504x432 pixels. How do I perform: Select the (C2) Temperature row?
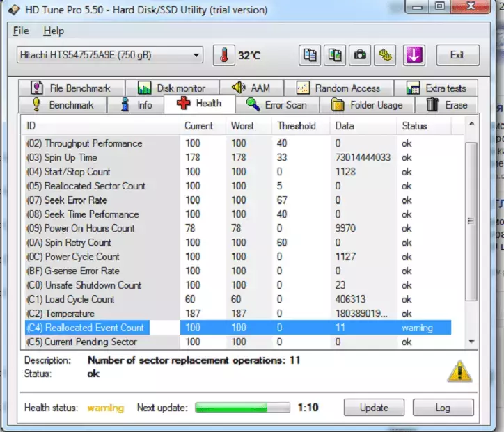pyautogui.click(x=238, y=313)
